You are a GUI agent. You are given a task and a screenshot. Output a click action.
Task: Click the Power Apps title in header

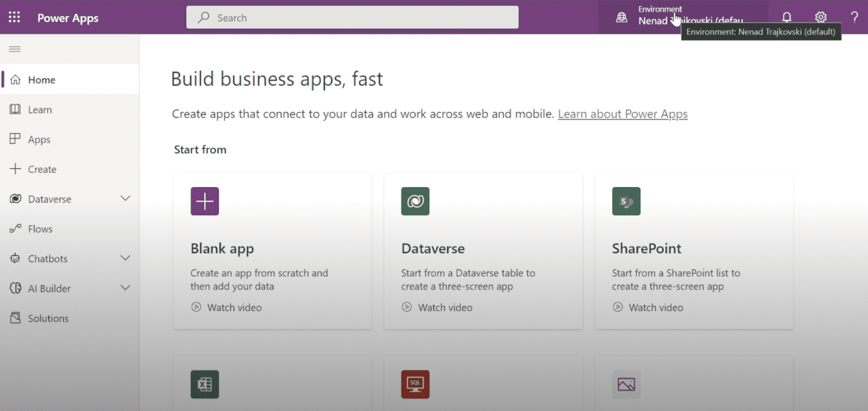(68, 18)
